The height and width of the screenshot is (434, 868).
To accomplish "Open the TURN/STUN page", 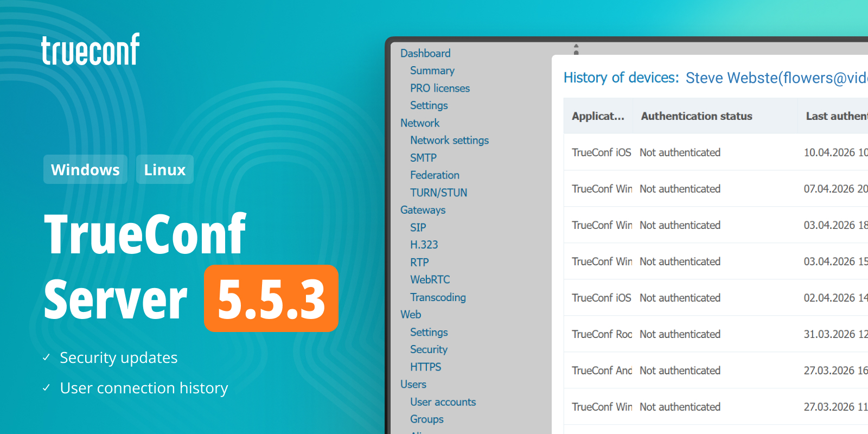I will 439,193.
